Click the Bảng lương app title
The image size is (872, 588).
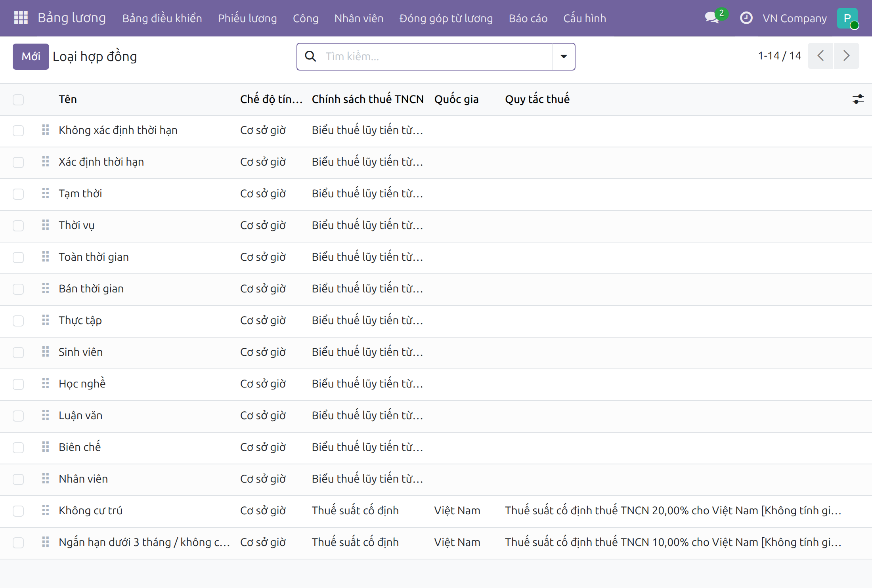coord(72,18)
